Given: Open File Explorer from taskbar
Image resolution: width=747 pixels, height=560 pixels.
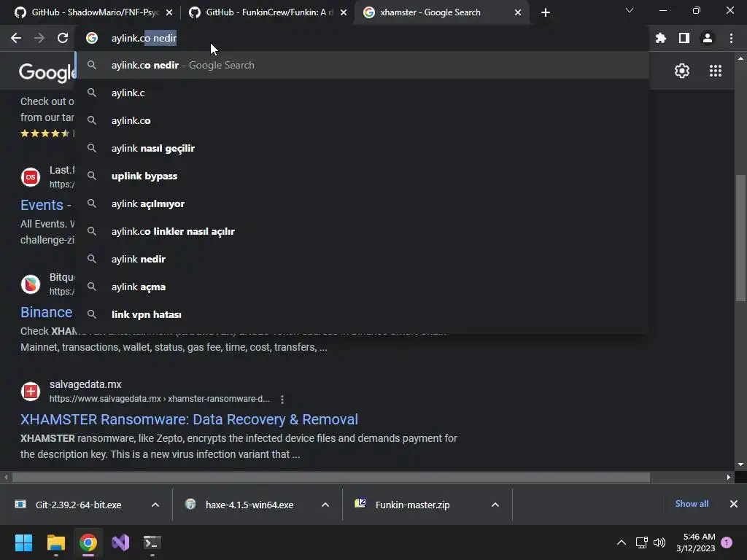Looking at the screenshot, I should coord(55,542).
